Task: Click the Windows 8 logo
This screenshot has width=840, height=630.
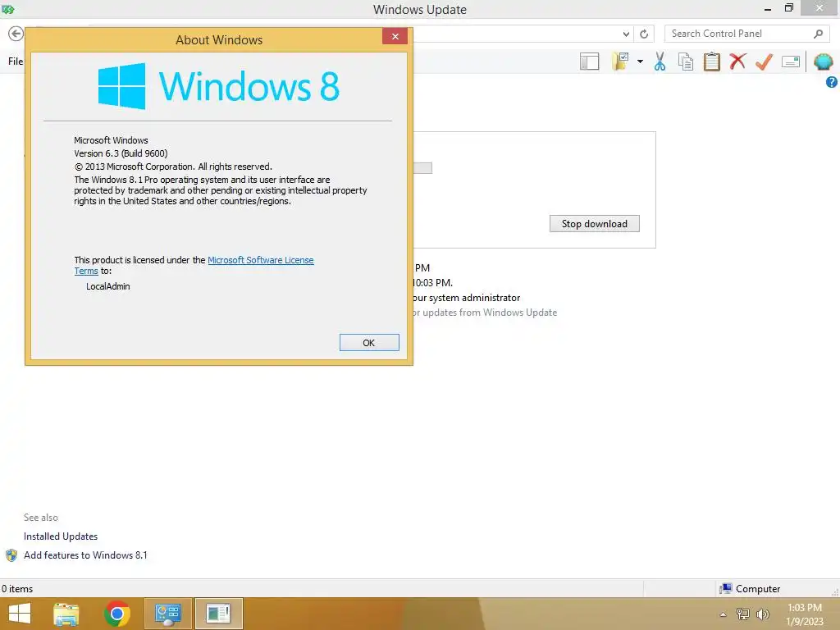Action: pos(218,85)
